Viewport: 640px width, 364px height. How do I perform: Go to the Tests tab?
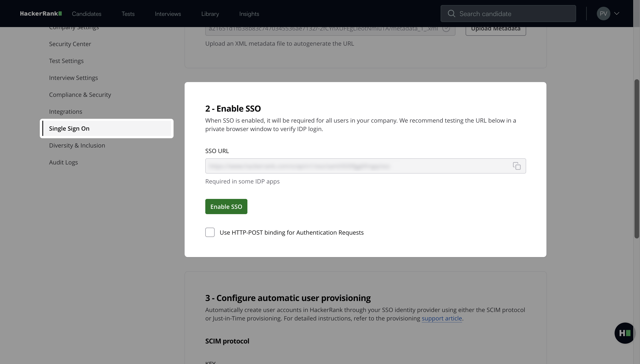tap(128, 14)
